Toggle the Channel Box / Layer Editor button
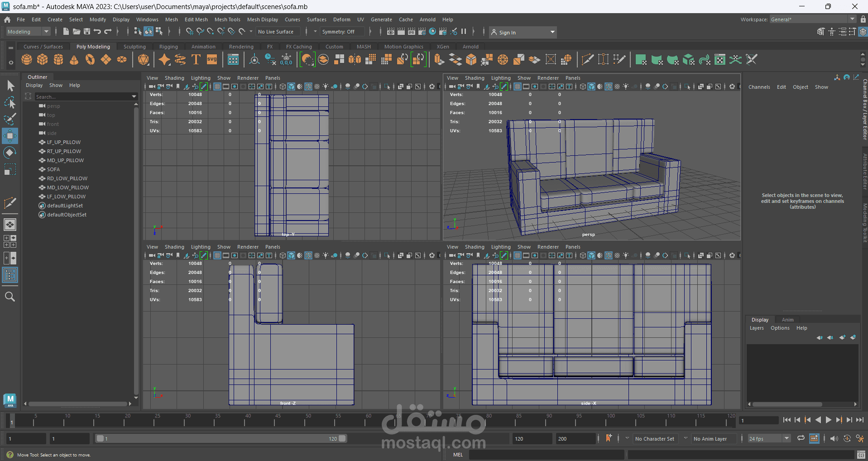This screenshot has width=868, height=461. click(863, 32)
